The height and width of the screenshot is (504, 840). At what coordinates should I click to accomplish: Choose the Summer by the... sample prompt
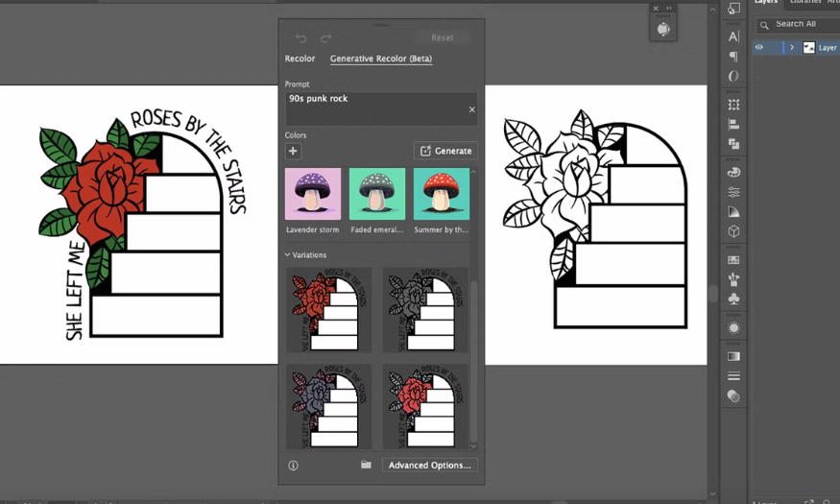point(442,194)
